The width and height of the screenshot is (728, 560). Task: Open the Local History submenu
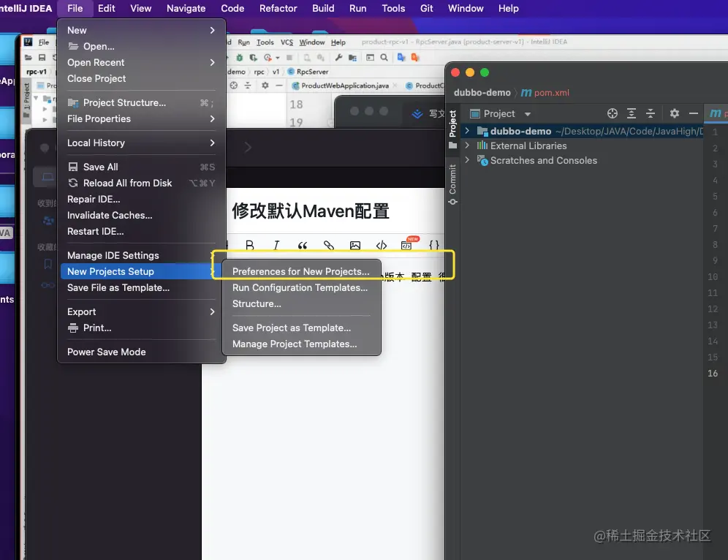click(x=140, y=143)
